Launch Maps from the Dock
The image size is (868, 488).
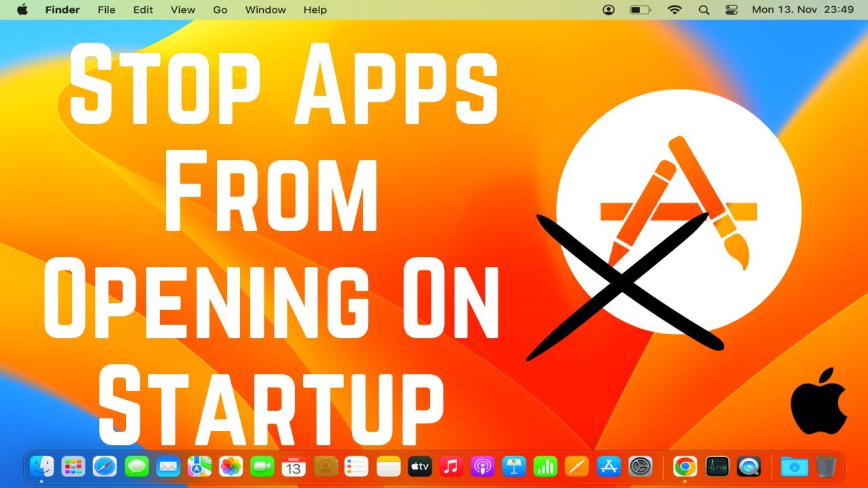coord(199,466)
